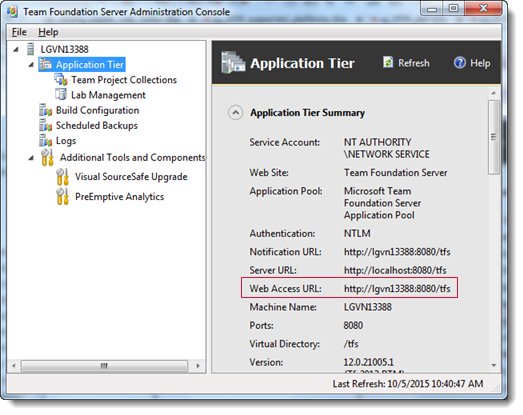
Task: Open the File menu
Action: point(19,32)
